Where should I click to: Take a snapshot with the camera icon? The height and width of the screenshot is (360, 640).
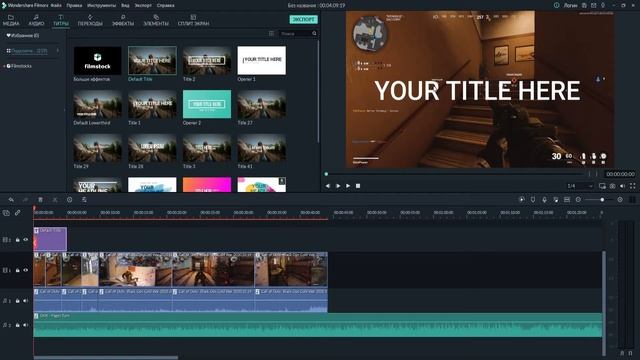point(613,186)
